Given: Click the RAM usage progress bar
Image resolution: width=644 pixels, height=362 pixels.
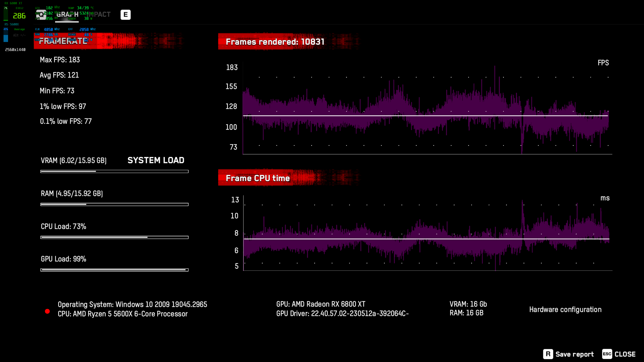Looking at the screenshot, I should tap(114, 204).
